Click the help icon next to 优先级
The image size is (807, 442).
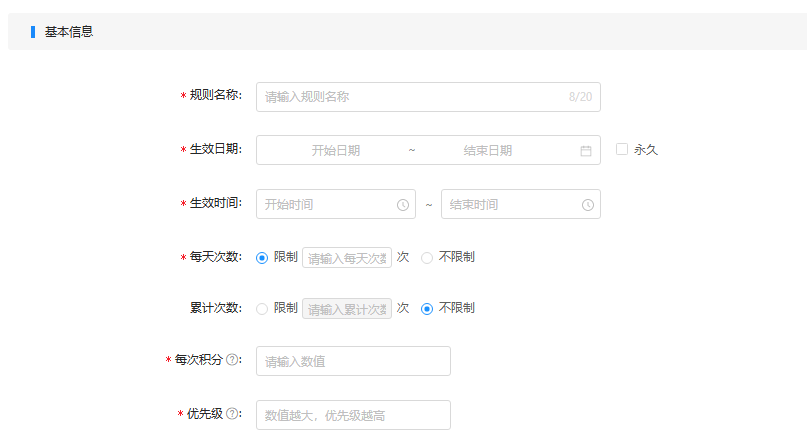233,414
